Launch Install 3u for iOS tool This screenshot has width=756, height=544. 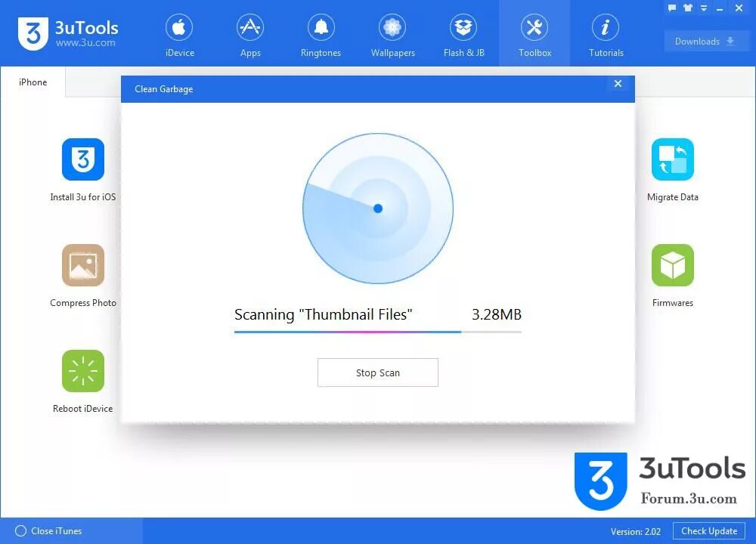tap(83, 170)
